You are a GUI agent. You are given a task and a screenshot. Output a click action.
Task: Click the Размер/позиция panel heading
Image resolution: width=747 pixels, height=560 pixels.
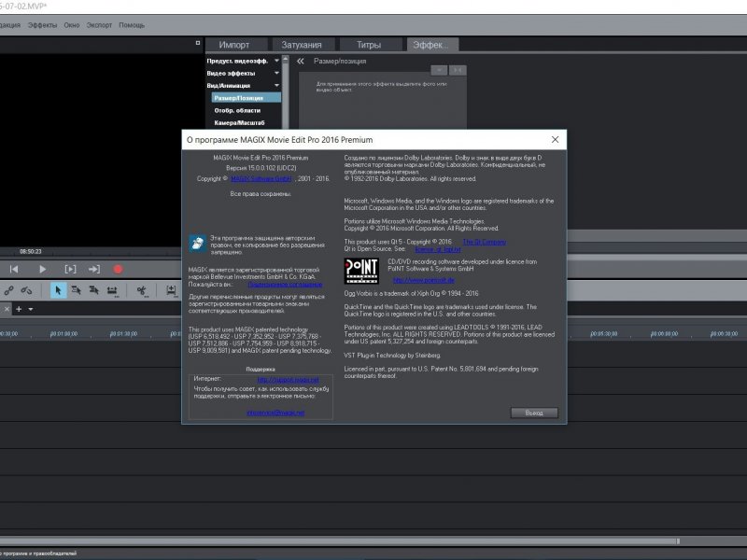tap(340, 61)
